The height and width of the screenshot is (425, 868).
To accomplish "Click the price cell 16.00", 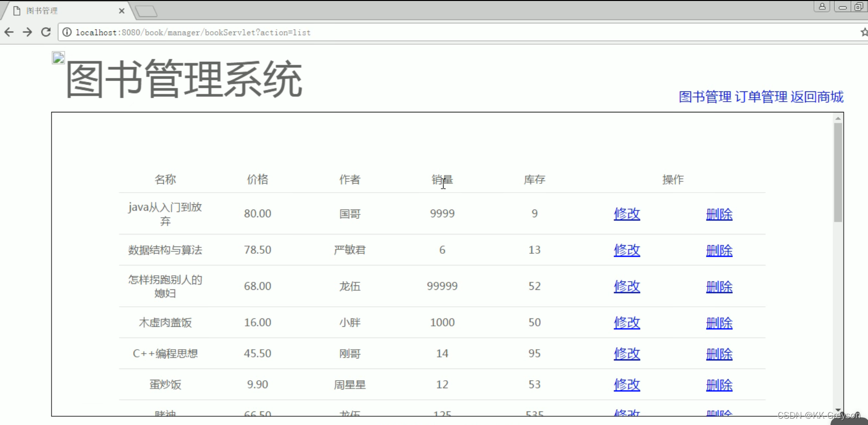I will [258, 322].
